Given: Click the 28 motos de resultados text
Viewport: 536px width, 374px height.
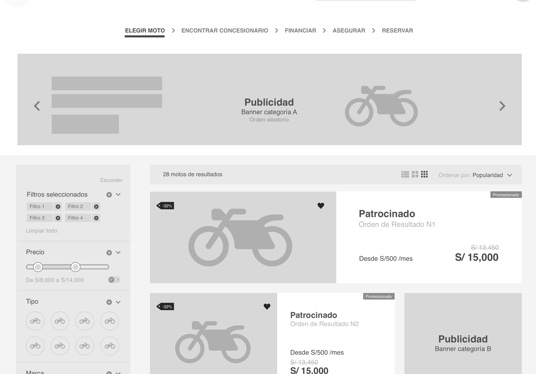Looking at the screenshot, I should (x=192, y=174).
